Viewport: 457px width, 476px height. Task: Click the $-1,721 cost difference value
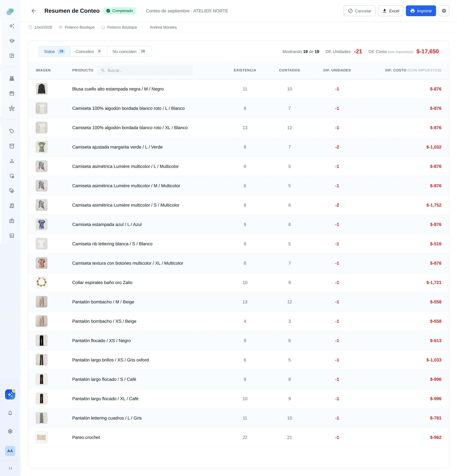point(434,282)
